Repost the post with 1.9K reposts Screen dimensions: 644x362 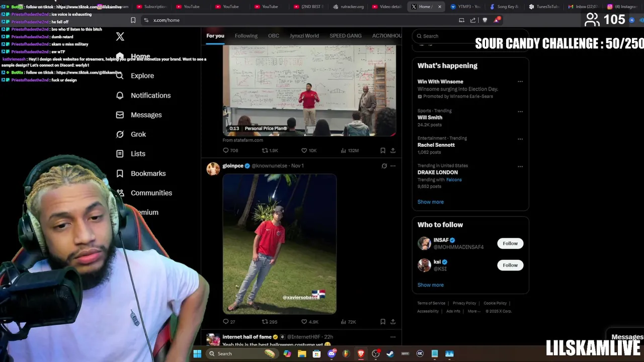pos(270,150)
